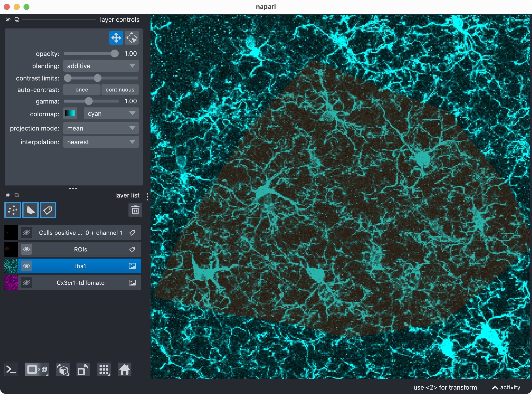Click the labels type icon on ROIs layer

(x=132, y=250)
